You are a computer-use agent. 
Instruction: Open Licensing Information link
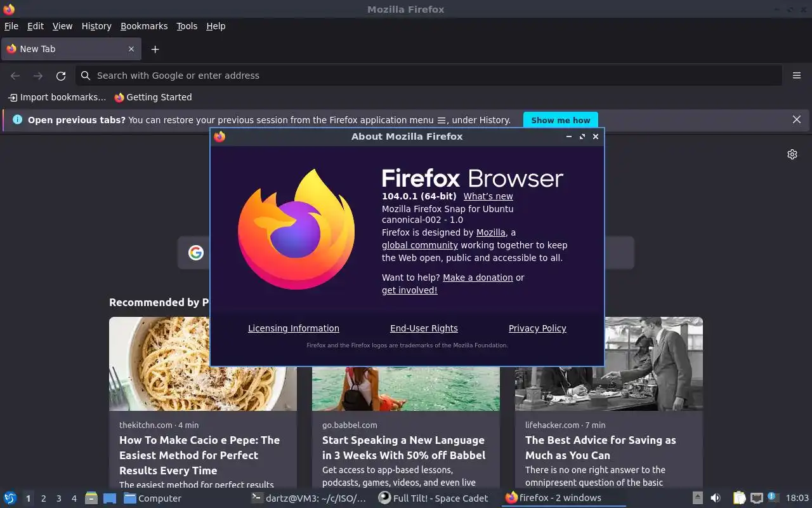(294, 328)
